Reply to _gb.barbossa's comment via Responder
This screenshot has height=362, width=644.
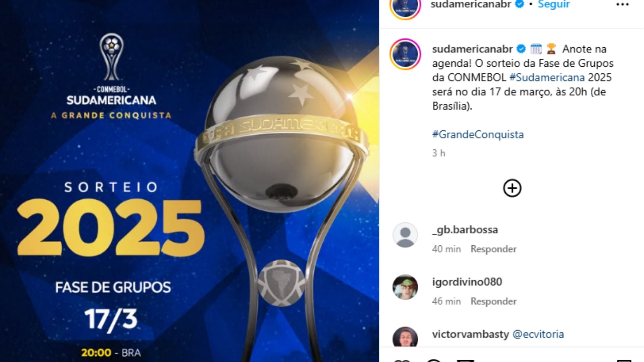coord(493,249)
